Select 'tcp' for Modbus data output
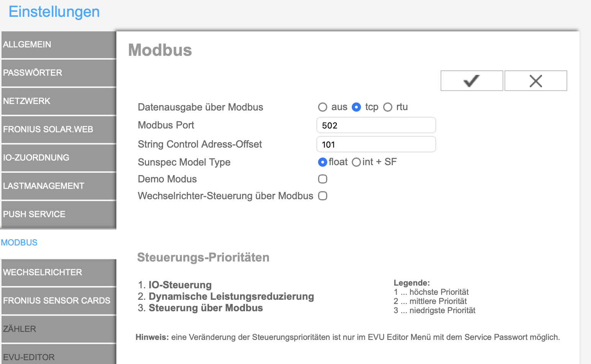591x364 pixels. [356, 107]
